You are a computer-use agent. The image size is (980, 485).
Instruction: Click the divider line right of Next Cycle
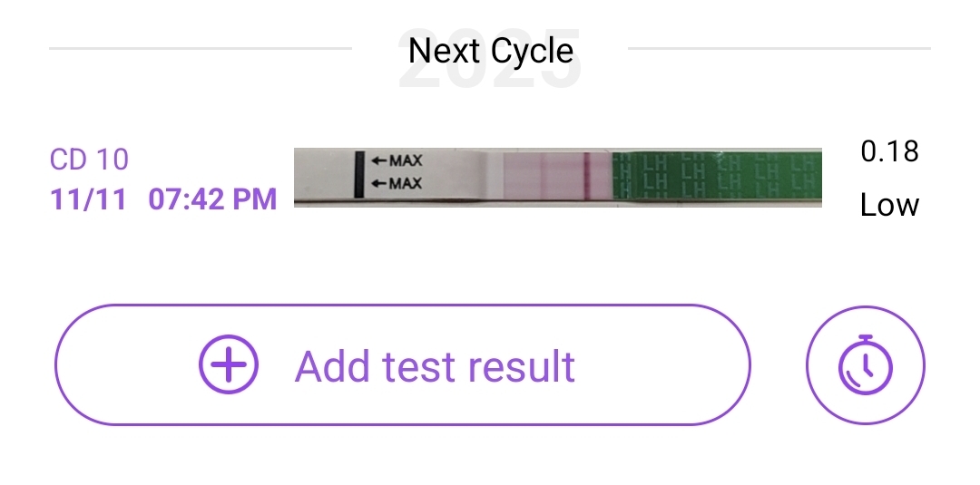tap(779, 48)
